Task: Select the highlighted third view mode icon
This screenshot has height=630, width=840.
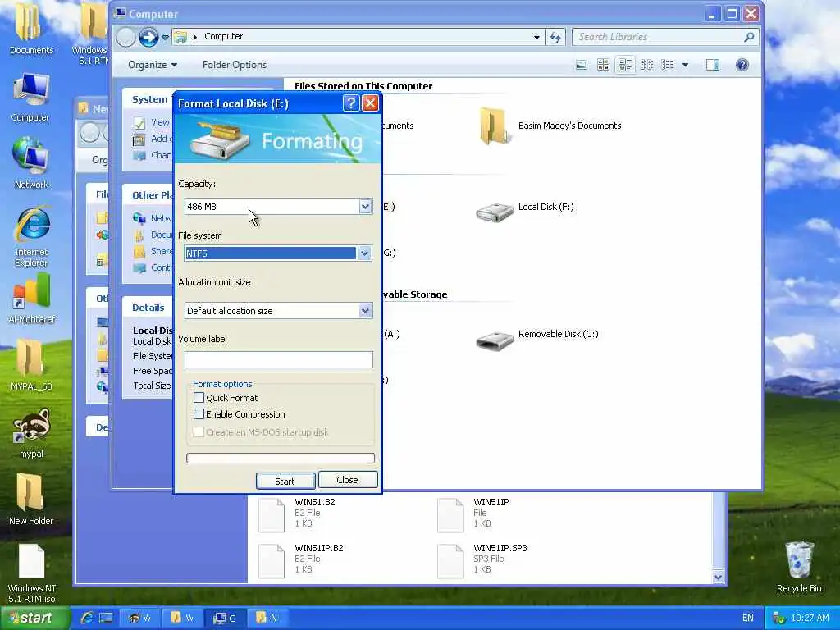Action: (624, 65)
